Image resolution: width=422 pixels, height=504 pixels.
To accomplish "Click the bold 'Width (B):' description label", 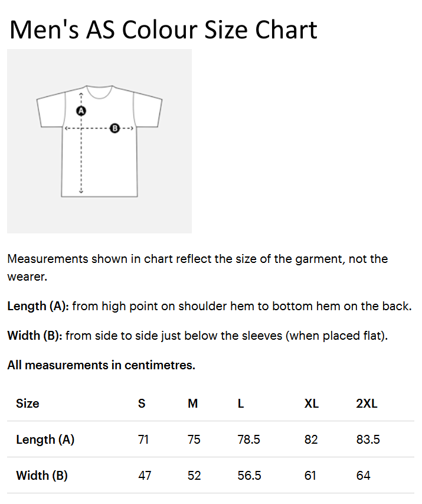I will click(34, 336).
